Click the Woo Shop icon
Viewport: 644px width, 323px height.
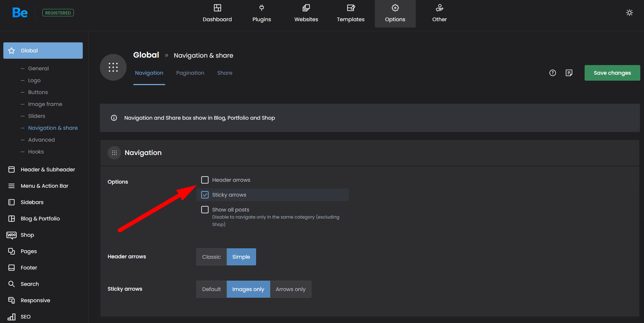click(x=12, y=235)
